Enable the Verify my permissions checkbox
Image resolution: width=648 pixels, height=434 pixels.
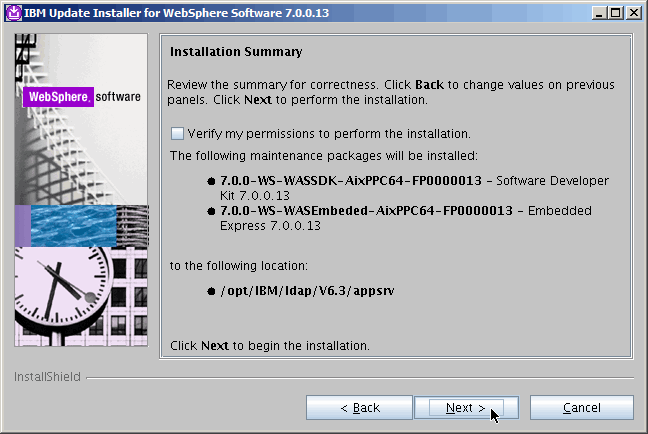tap(177, 133)
